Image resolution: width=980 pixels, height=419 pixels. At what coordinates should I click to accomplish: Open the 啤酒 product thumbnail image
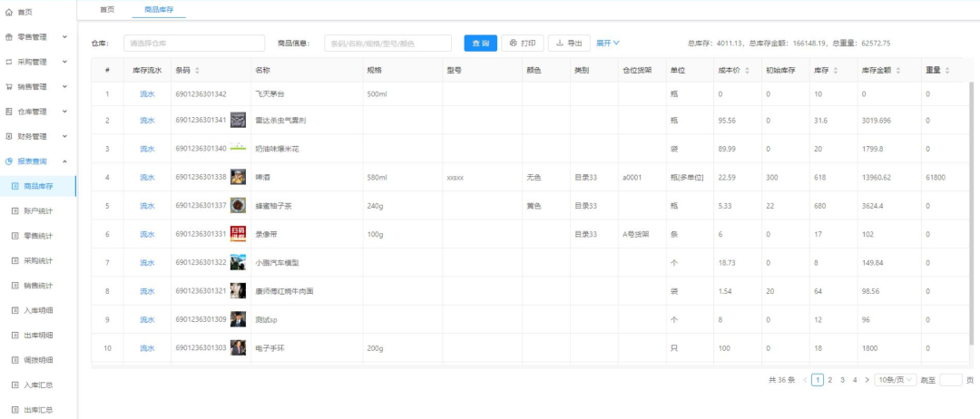point(238,177)
